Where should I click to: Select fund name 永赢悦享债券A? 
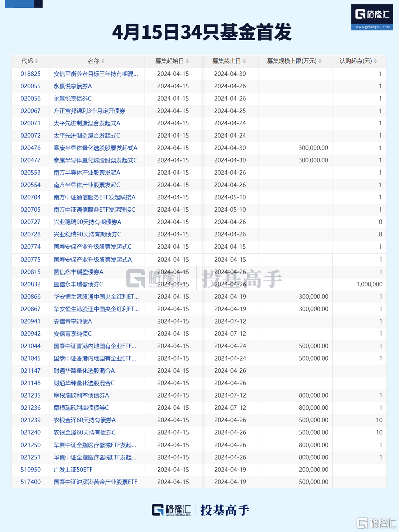pyautogui.click(x=73, y=86)
